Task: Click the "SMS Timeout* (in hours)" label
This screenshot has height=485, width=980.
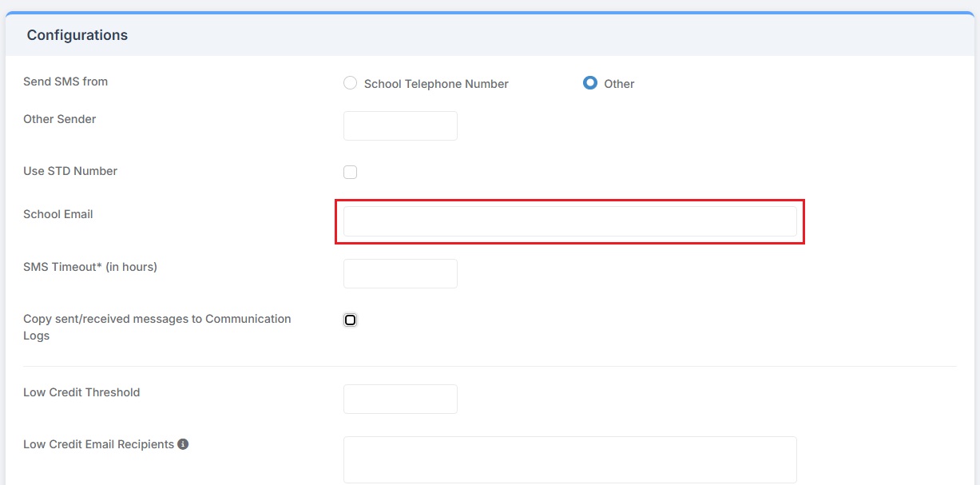Action: point(90,267)
